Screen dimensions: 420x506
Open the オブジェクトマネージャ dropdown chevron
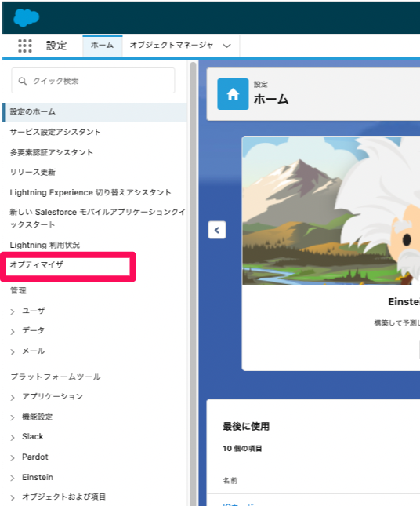click(227, 46)
